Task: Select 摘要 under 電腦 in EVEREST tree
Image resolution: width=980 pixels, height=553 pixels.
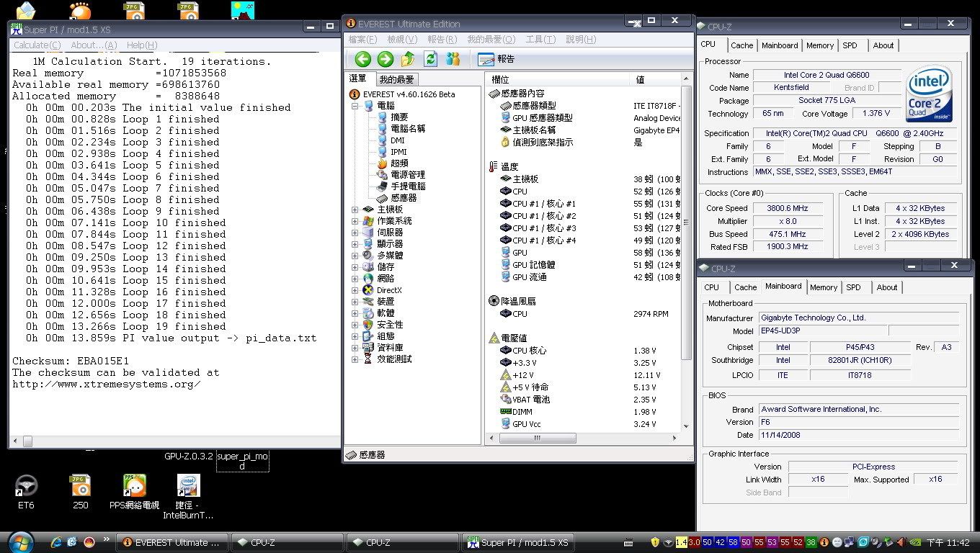Action: pyautogui.click(x=398, y=117)
